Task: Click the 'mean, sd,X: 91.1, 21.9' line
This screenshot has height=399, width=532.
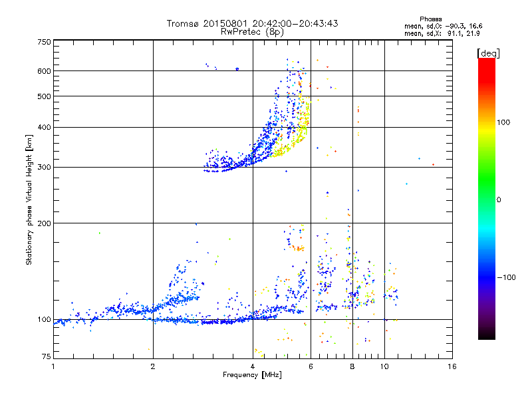Action: [442, 34]
